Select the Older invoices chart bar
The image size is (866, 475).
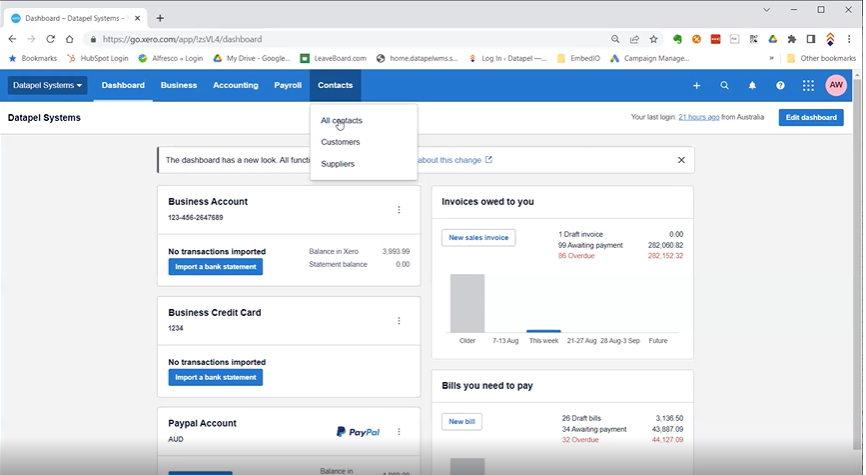pos(467,303)
